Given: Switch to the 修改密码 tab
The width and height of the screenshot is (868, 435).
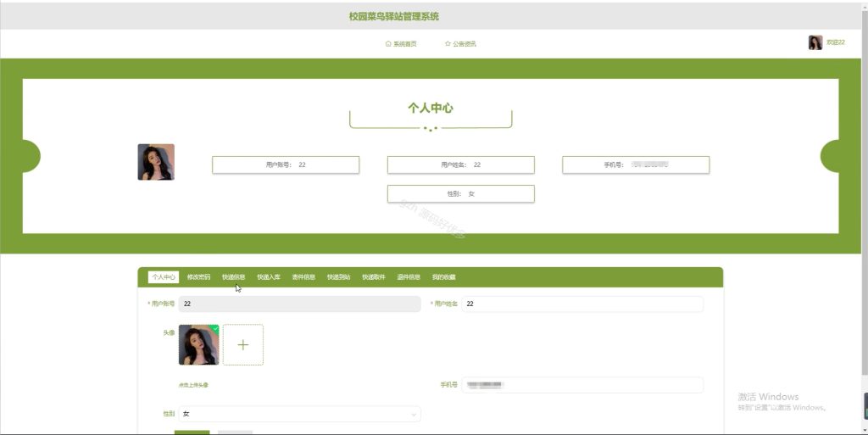Looking at the screenshot, I should point(198,277).
